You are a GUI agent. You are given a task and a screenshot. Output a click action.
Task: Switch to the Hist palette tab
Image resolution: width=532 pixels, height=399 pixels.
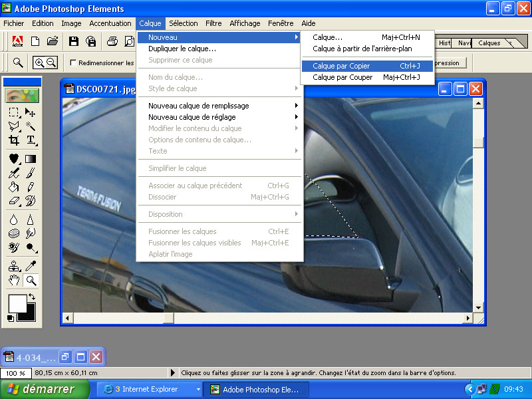pos(444,43)
